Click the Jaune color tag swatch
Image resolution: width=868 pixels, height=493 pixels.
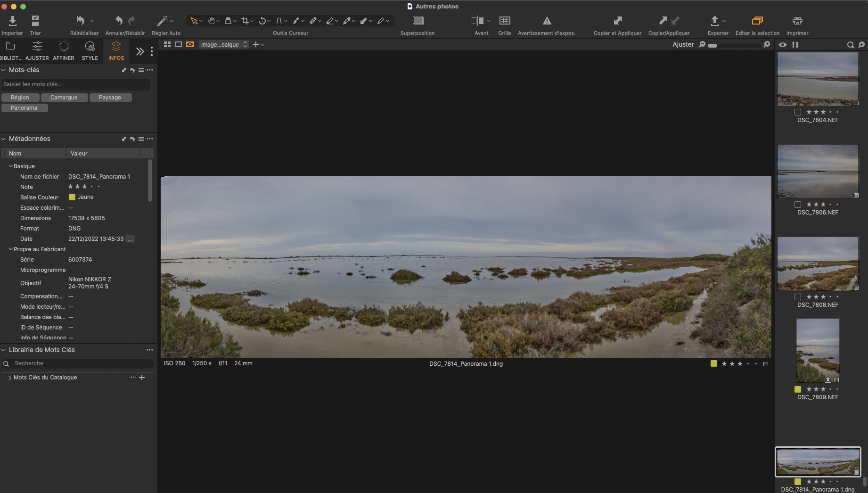point(72,197)
